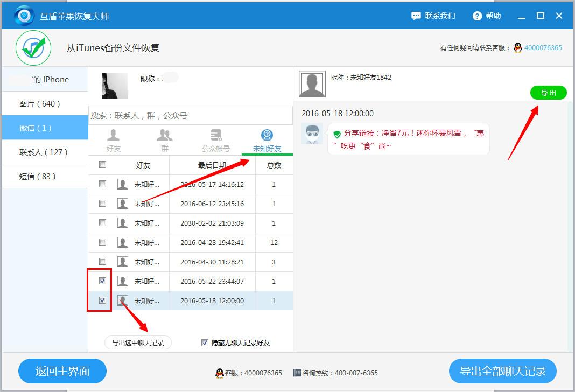Click the 咨询热线 phone icon at bottom
Image resolution: width=575 pixels, height=392 pixels.
[x=296, y=373]
